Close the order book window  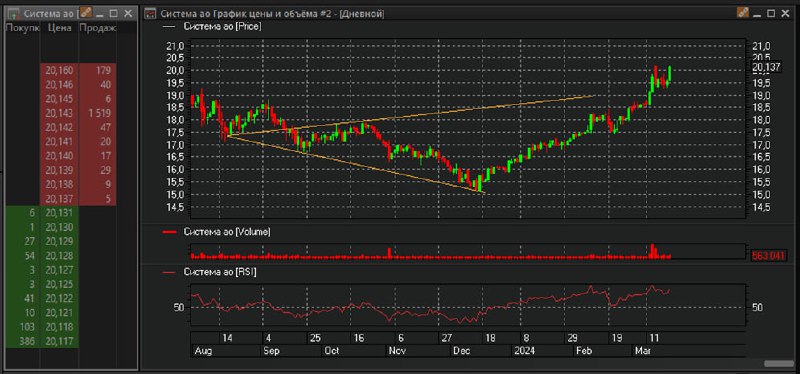(128, 13)
